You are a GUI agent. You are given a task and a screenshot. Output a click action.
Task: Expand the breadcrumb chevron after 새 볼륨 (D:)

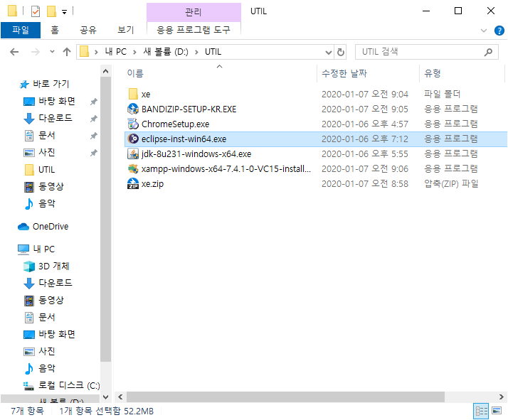point(196,52)
